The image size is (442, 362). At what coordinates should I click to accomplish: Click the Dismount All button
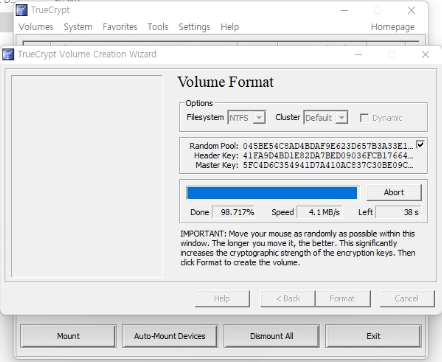pos(272,336)
